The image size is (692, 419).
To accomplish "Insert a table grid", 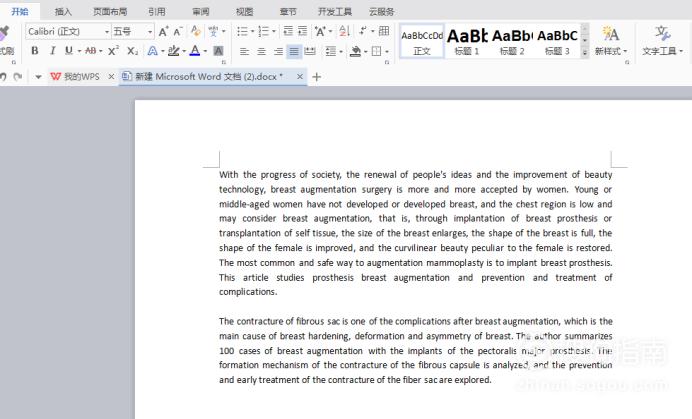I will coord(384,31).
